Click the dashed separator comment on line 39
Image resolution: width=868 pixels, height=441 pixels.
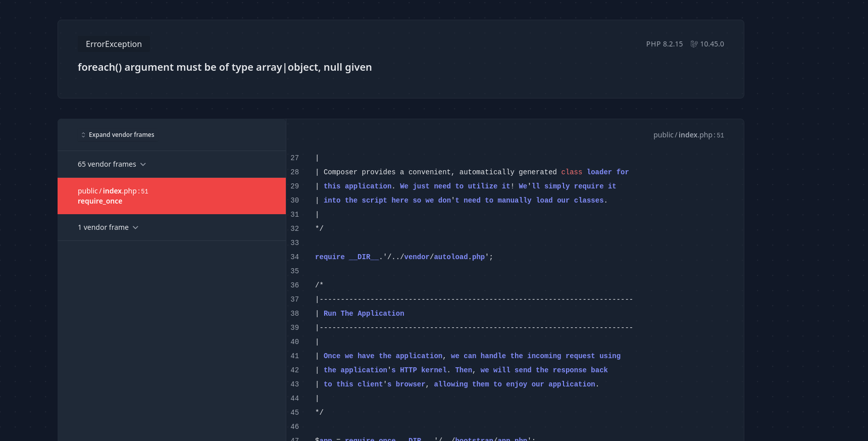pos(474,328)
